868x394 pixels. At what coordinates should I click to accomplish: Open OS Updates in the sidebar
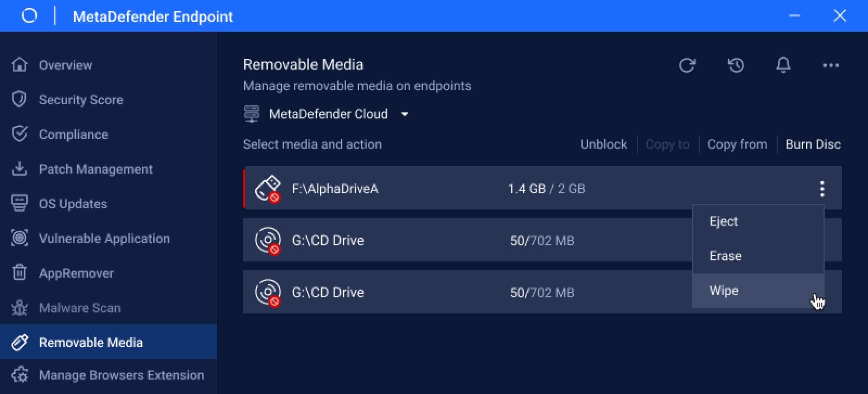73,204
